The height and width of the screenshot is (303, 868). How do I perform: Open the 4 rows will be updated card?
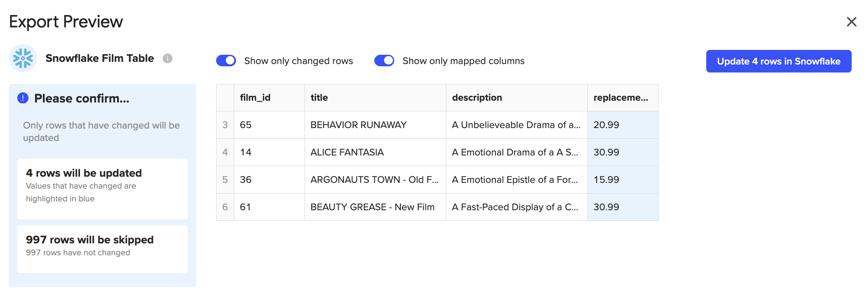103,189
